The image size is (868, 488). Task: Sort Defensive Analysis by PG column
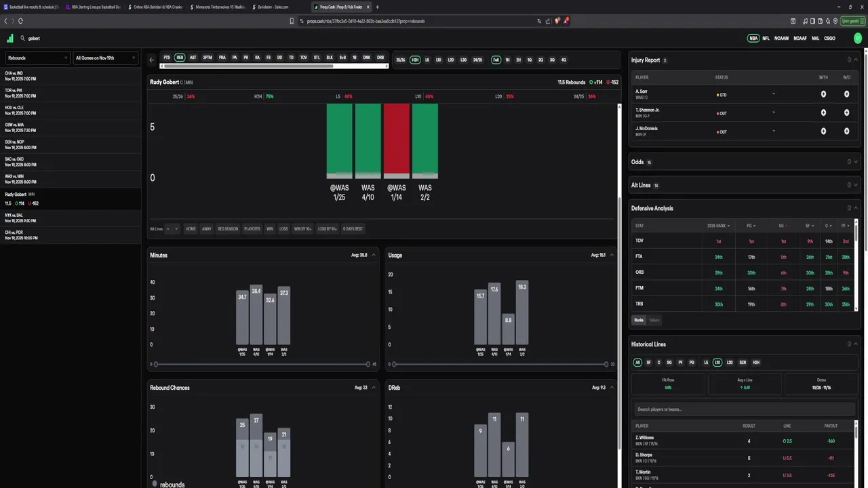[751, 225]
